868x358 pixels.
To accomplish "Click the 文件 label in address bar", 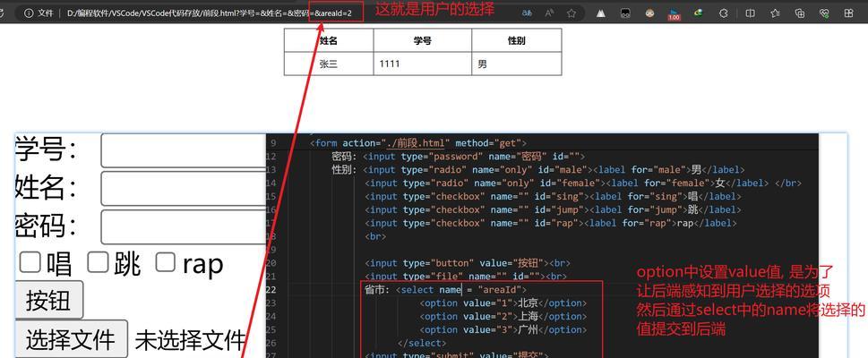I will click(46, 13).
